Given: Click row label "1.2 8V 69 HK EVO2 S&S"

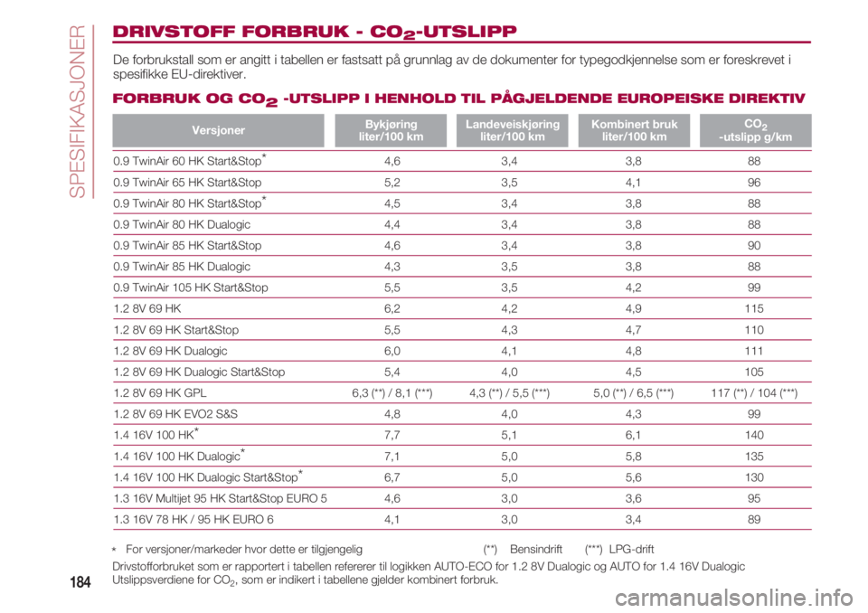Looking at the screenshot, I should (x=175, y=414).
